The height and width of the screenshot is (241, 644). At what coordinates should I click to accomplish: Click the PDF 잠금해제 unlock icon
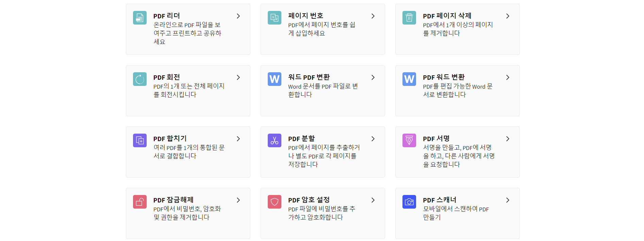coord(140,202)
